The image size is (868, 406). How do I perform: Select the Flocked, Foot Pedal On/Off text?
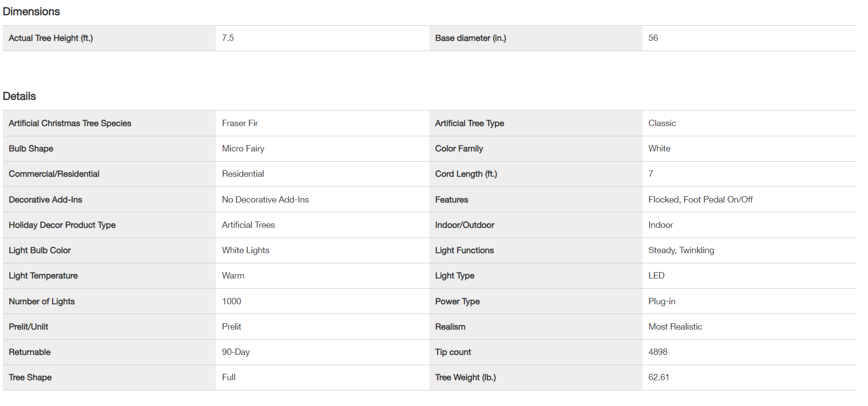click(700, 200)
